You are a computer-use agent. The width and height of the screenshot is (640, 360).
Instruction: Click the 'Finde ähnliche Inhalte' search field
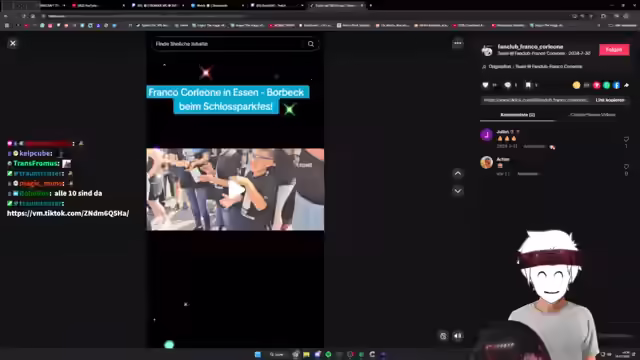229,44
